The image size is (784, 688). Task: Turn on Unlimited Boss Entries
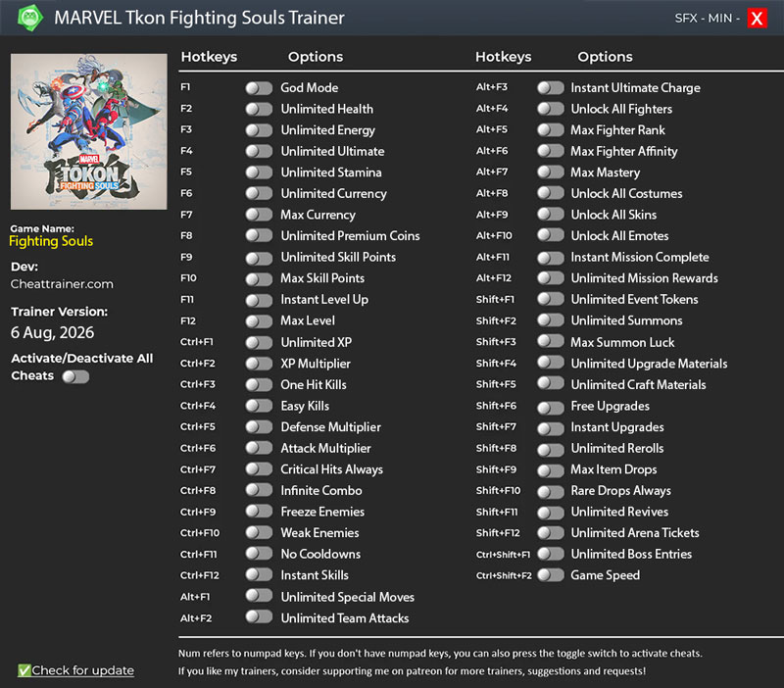[551, 554]
